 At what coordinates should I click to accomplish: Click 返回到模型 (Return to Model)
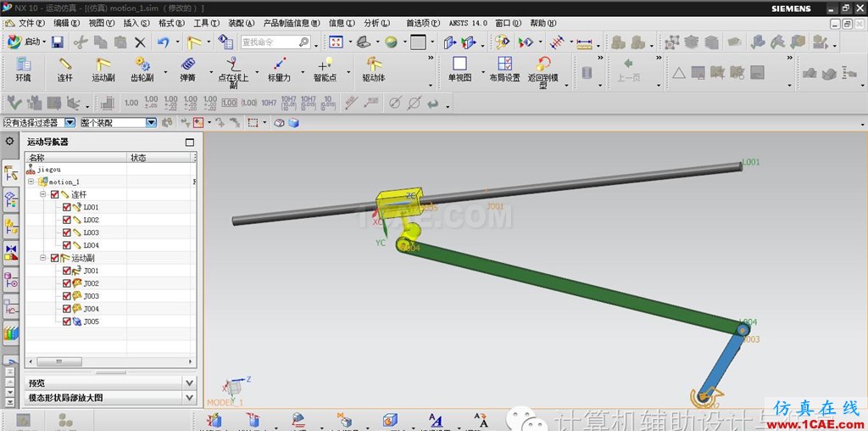543,73
